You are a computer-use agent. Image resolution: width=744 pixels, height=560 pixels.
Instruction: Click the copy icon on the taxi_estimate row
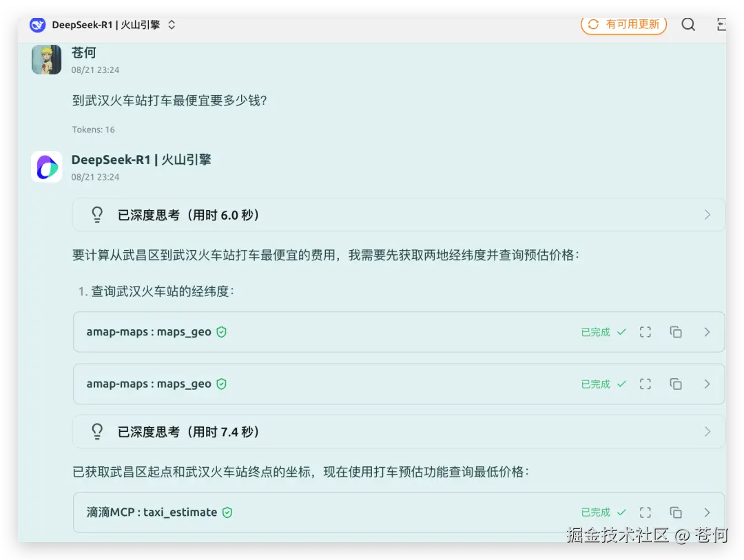[676, 512]
